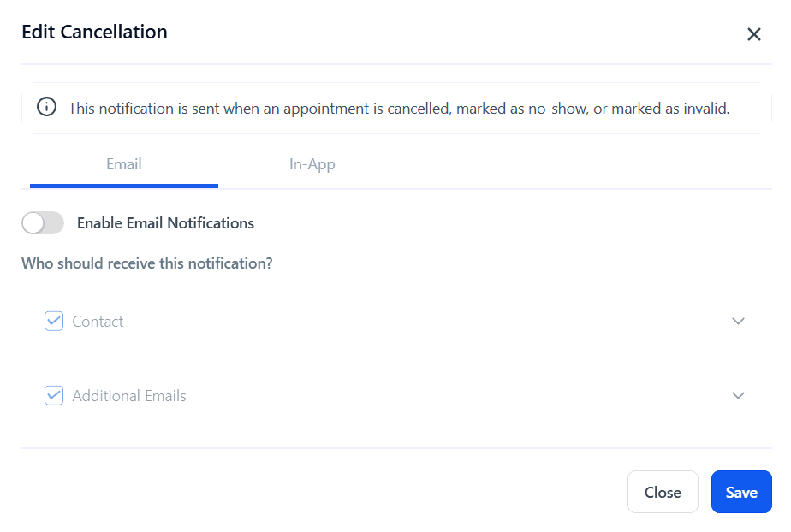Click the empty middle of the Additional Emails row
Image resolution: width=791 pixels, height=532 pixels.
pos(445,396)
